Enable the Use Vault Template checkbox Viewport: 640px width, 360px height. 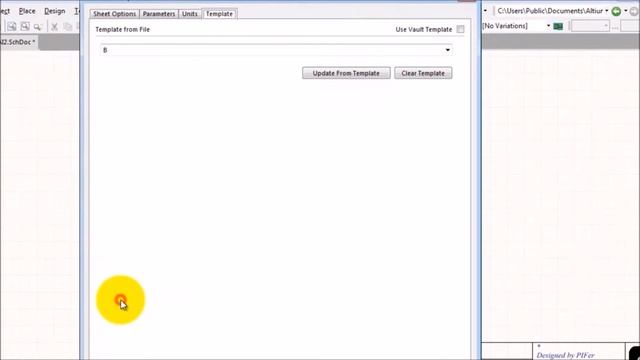point(460,29)
